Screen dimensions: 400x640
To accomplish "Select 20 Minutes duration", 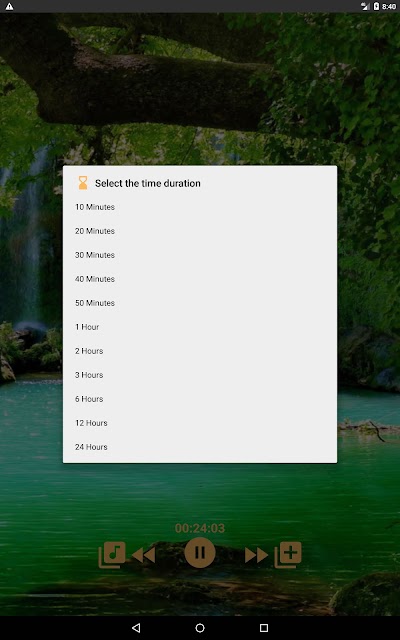I will point(200,231).
